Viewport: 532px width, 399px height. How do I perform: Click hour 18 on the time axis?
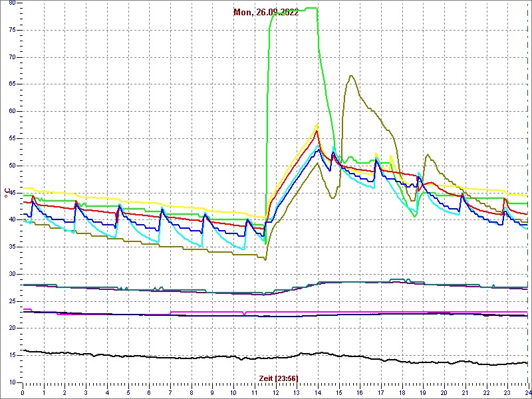click(402, 392)
